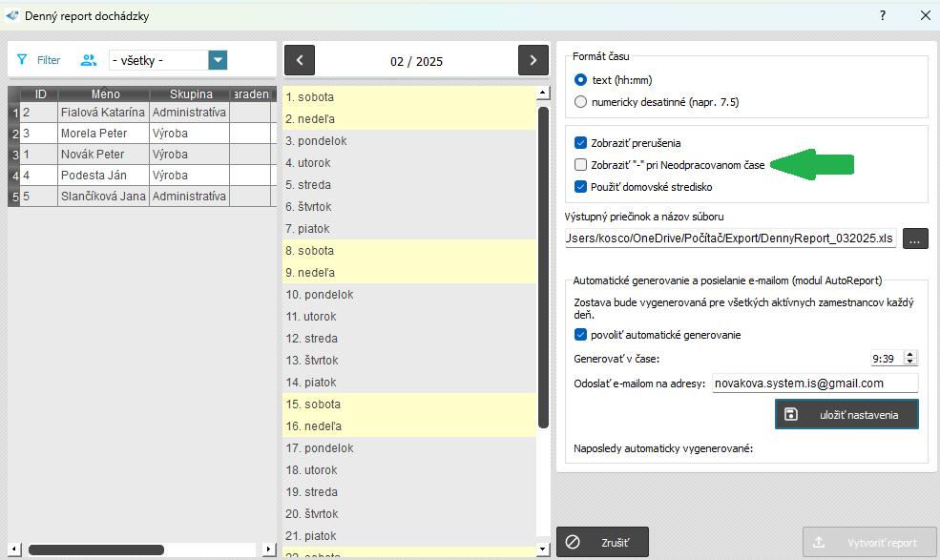Increase generation time with stepper arrow
Viewport: 940px width, 560px height.
click(909, 354)
